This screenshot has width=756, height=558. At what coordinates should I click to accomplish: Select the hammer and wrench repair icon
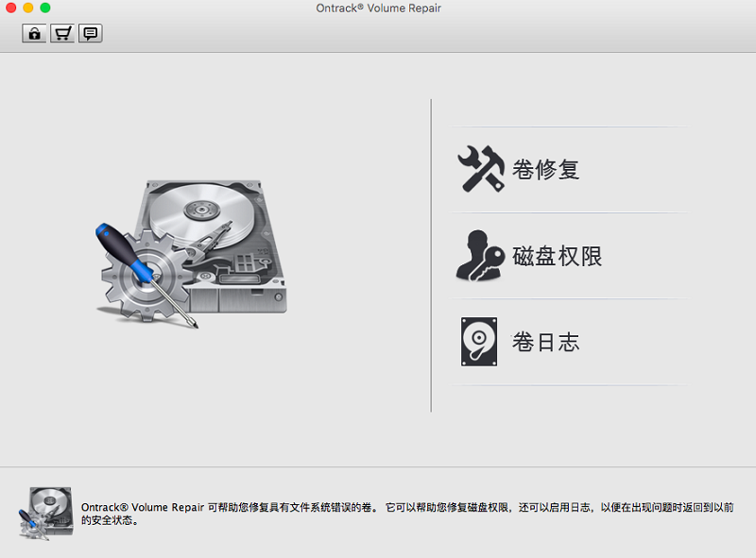pyautogui.click(x=481, y=170)
